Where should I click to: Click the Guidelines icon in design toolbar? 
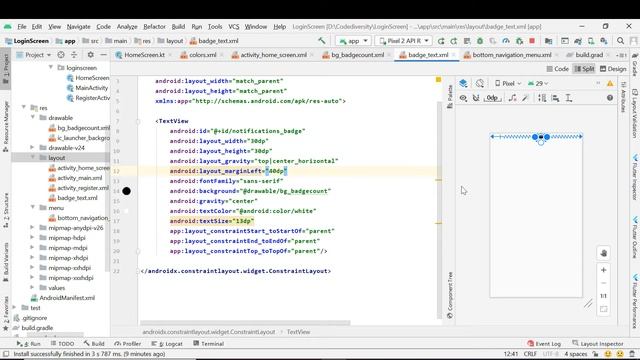tap(568, 98)
